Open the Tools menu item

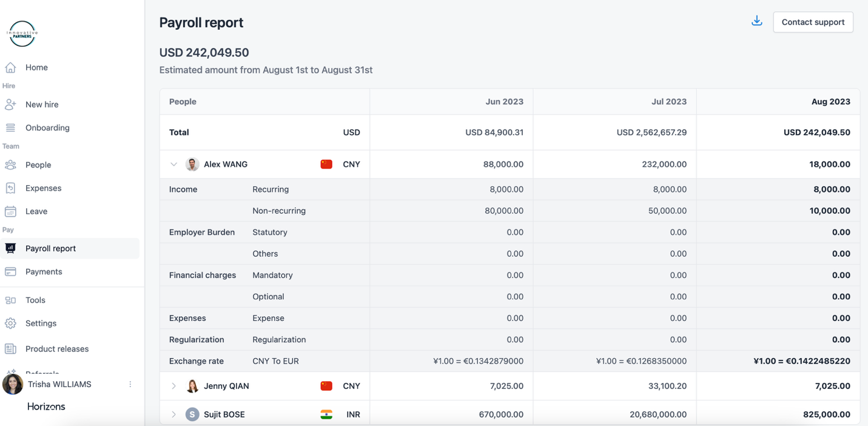click(35, 300)
